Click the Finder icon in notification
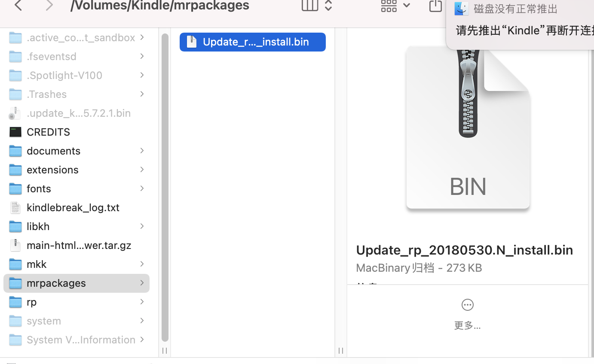 coord(461,9)
